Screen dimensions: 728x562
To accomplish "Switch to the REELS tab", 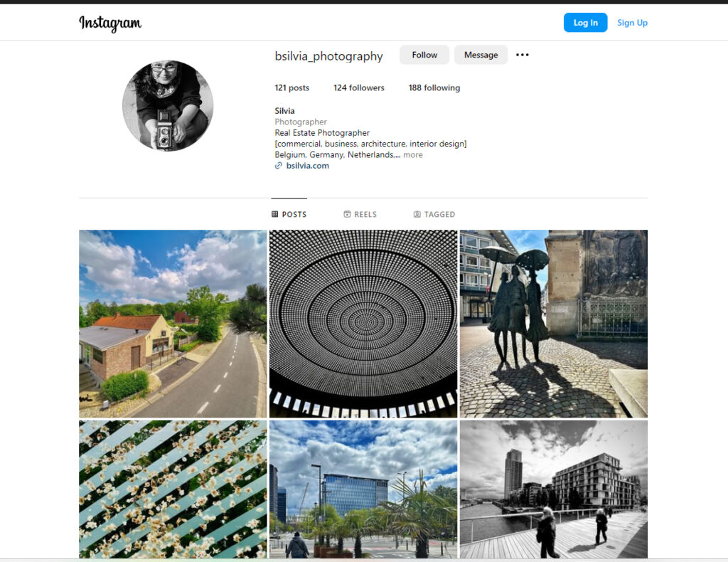I will (360, 214).
